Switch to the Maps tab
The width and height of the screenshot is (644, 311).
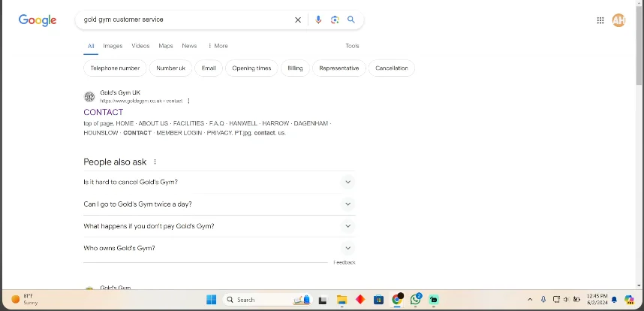[166, 46]
